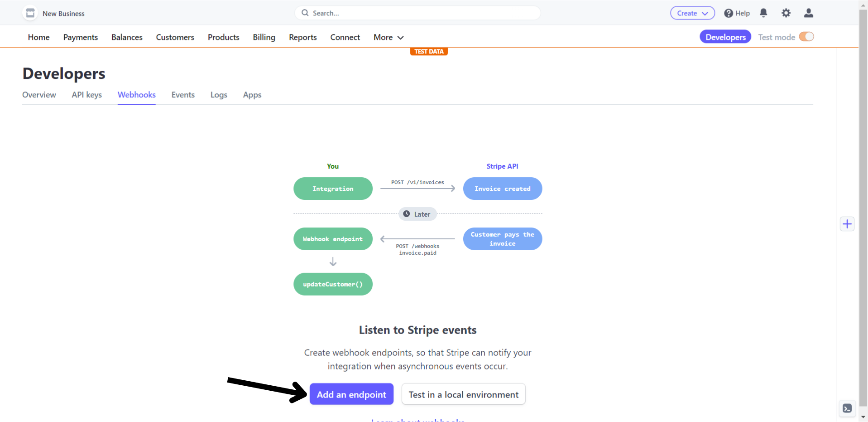
Task: Switch to the API keys tab
Action: (86, 95)
